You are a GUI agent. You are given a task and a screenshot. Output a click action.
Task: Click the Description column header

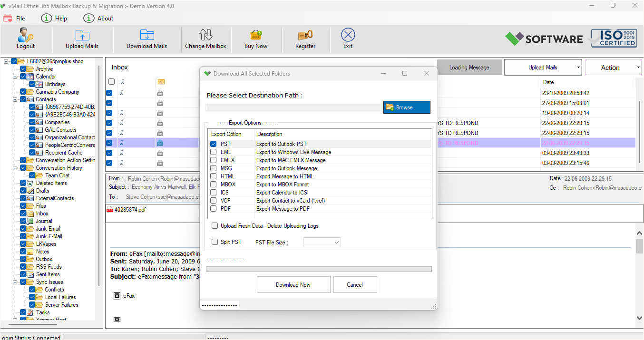[343, 134]
